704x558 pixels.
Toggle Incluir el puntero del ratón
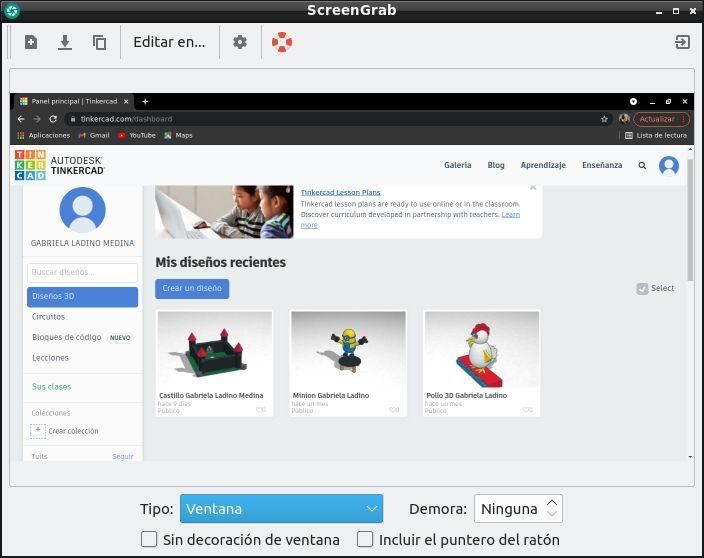tap(365, 539)
